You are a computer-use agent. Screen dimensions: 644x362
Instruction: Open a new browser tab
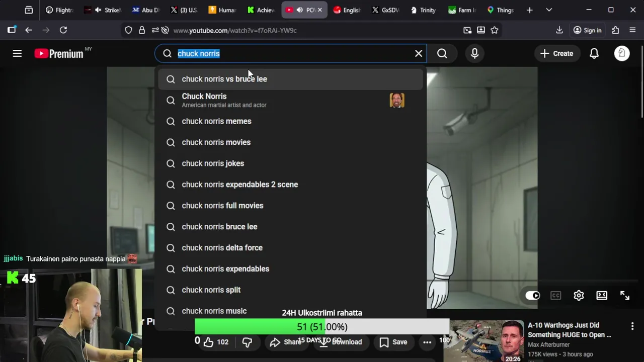[529, 10]
